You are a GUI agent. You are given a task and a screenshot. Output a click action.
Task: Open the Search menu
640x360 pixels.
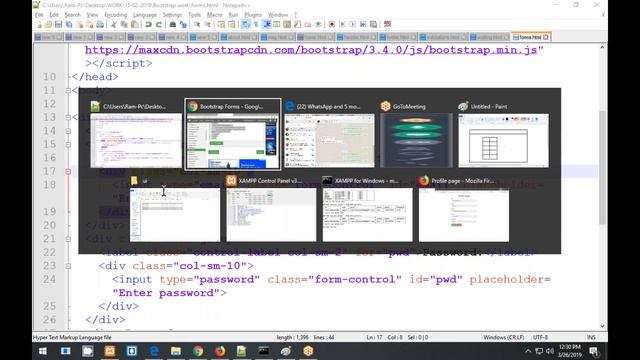point(73,15)
